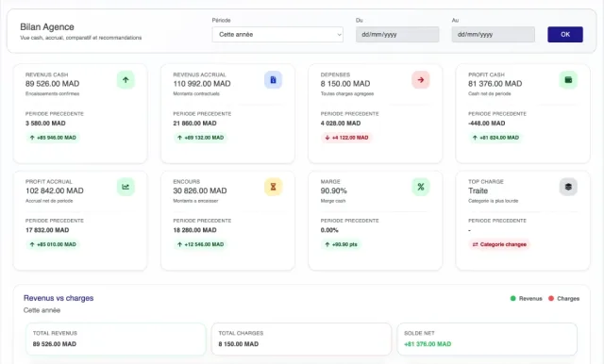Image resolution: width=604 pixels, height=364 pixels.
Task: Click the 110 992.00 MAD value
Action: tap(202, 84)
